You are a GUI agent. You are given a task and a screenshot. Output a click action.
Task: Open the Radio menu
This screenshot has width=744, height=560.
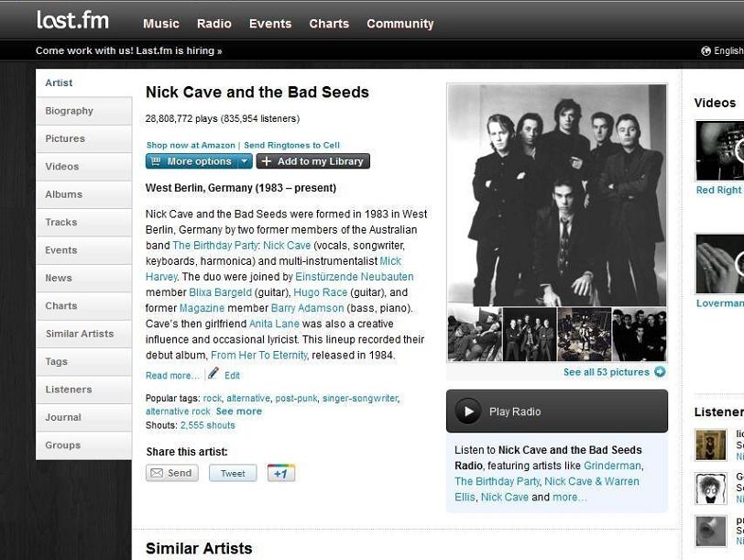tap(214, 24)
